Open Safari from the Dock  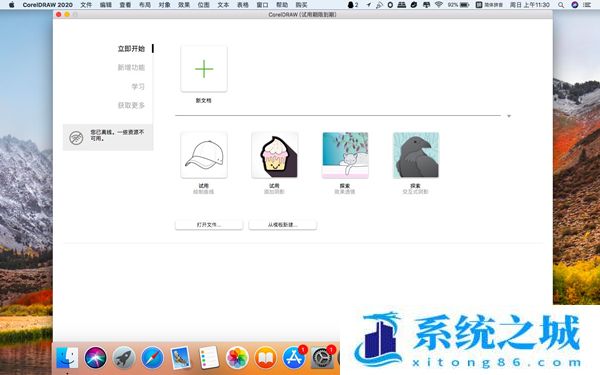coord(152,358)
